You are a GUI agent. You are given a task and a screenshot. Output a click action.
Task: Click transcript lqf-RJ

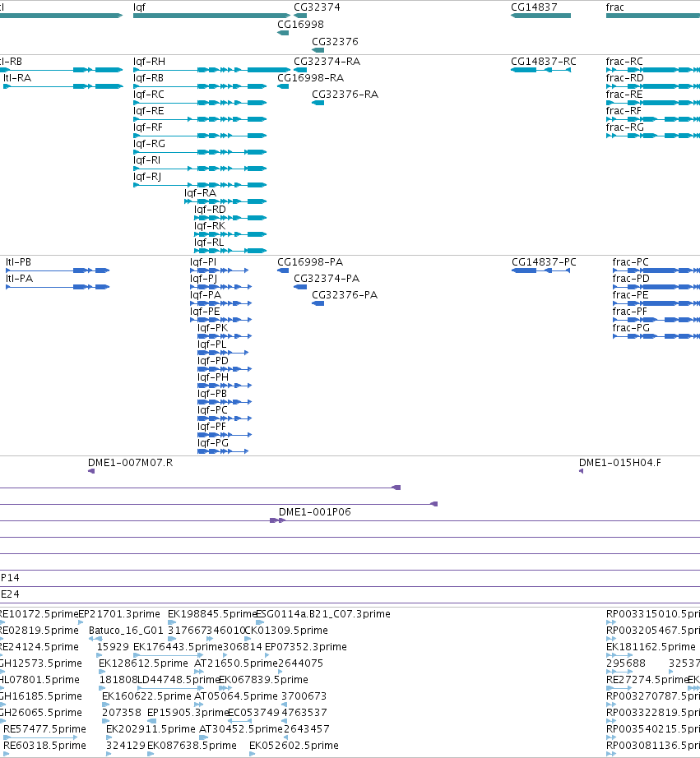pyautogui.click(x=147, y=177)
